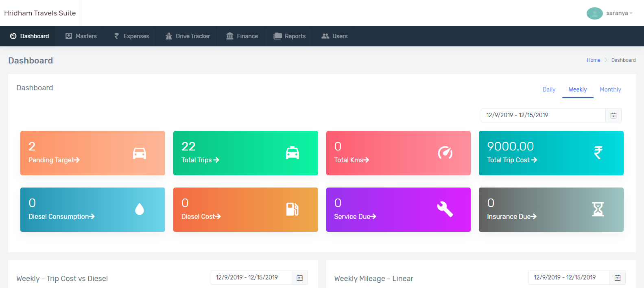Click the droplet icon on Diesel Consumption card
Screen dimensions: 644x288
tap(139, 209)
